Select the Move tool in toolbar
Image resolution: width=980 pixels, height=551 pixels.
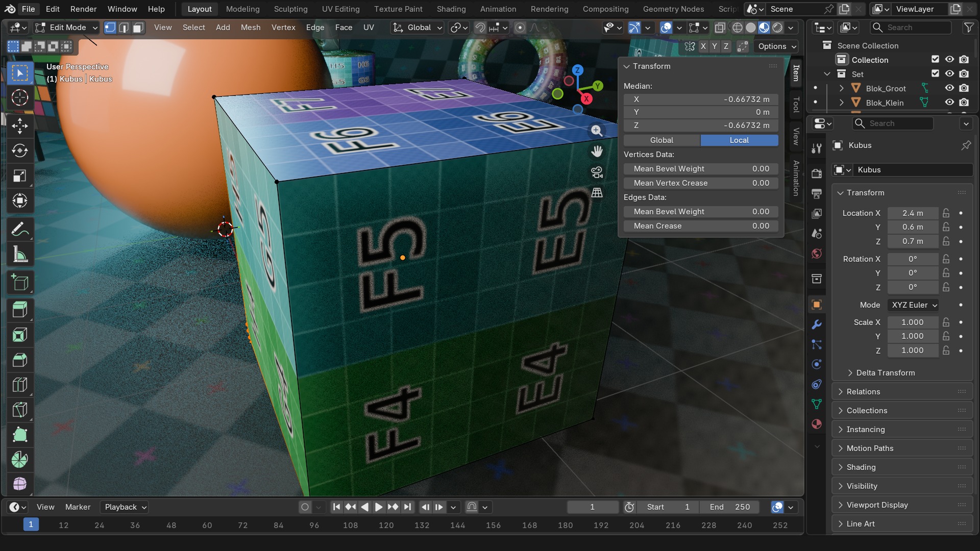[20, 126]
